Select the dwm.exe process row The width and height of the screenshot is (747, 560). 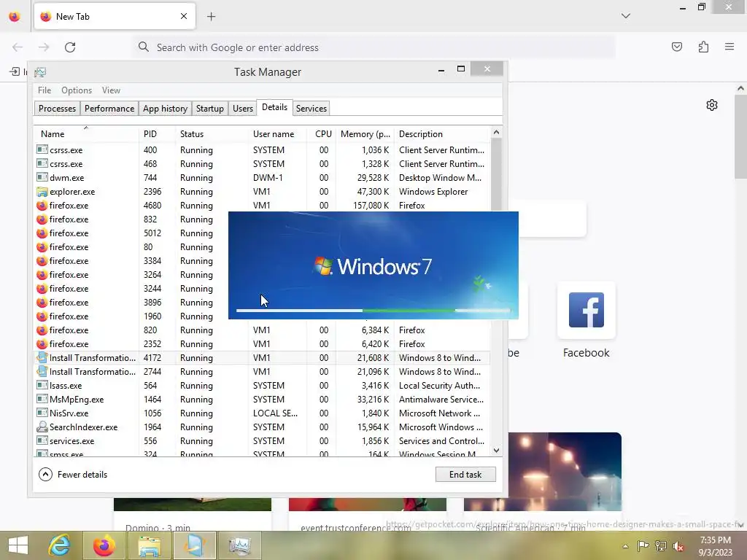pyautogui.click(x=262, y=178)
